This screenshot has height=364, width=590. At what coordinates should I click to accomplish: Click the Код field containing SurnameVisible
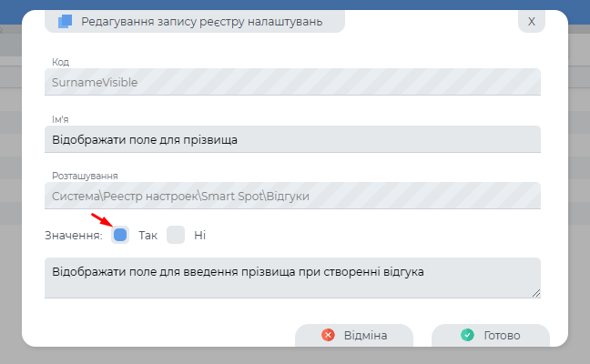click(x=291, y=82)
